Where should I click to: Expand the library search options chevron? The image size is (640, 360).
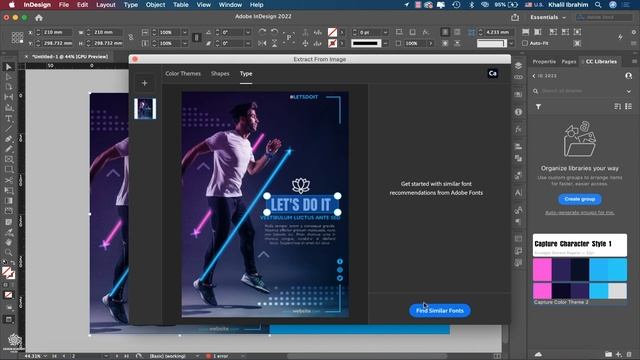pos(629,91)
